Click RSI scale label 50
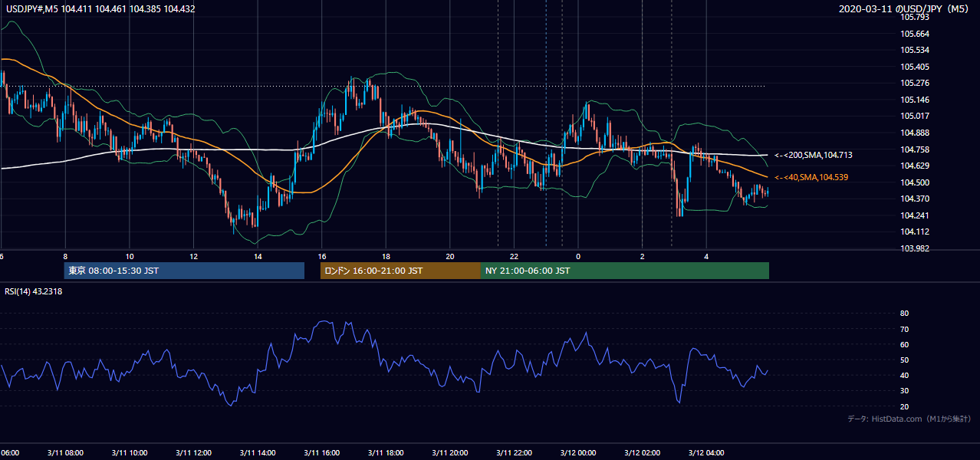 pyautogui.click(x=905, y=360)
